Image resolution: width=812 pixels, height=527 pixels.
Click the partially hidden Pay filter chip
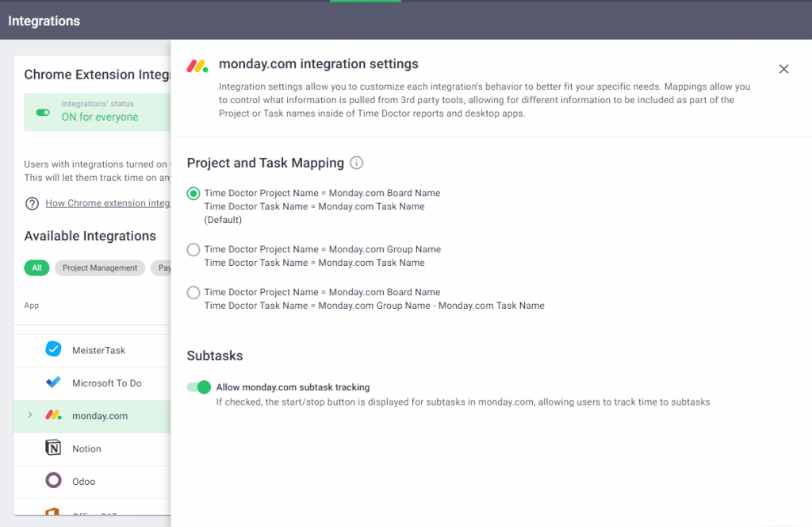[x=161, y=268]
